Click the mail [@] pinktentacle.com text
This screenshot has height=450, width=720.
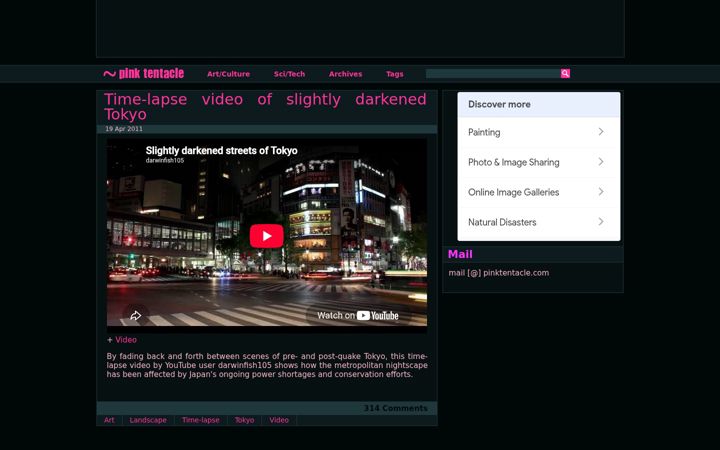tap(499, 273)
